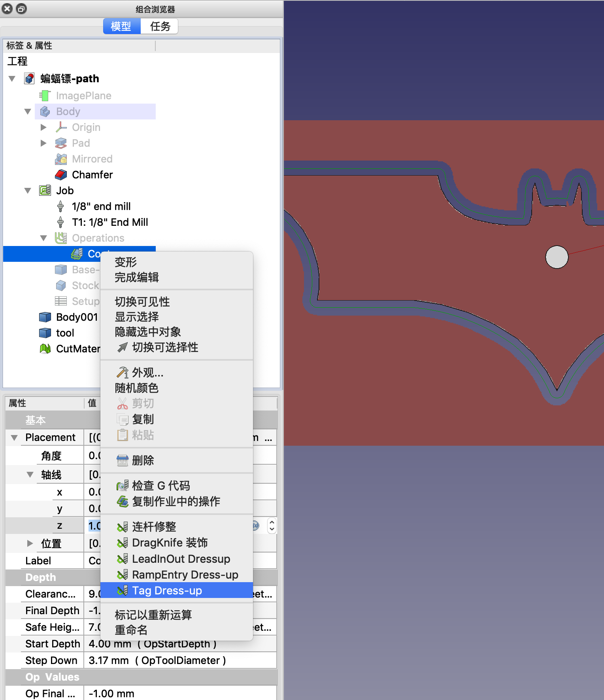Click the Operations group icon
Screen dimensions: 604x700
coord(60,238)
